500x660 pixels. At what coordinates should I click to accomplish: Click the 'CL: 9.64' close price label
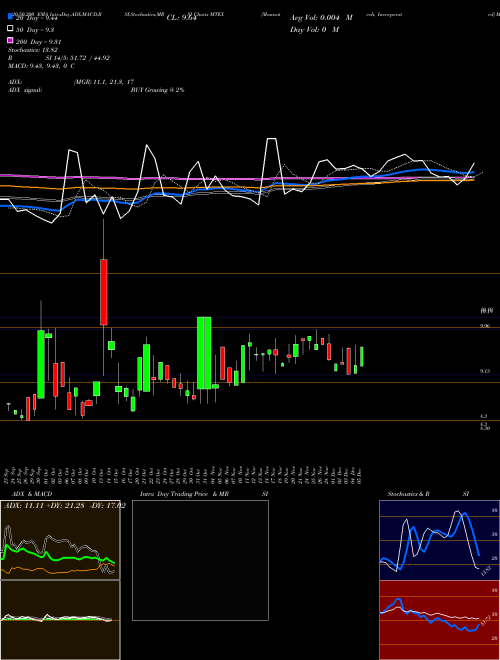tap(182, 18)
